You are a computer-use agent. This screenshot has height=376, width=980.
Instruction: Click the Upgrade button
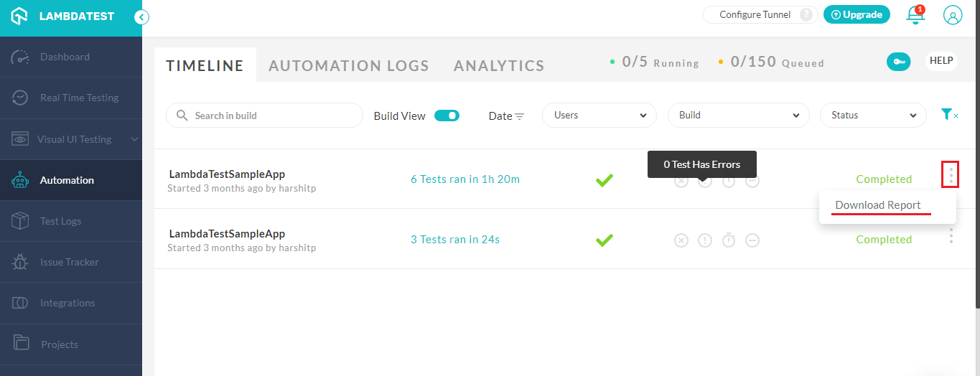coord(857,15)
